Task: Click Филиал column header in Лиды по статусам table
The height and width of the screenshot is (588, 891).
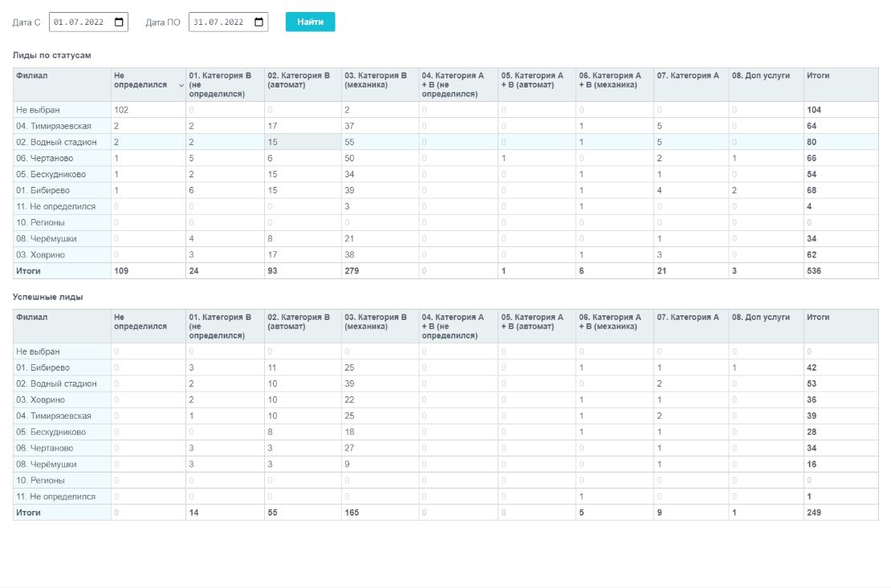Action: click(x=32, y=76)
